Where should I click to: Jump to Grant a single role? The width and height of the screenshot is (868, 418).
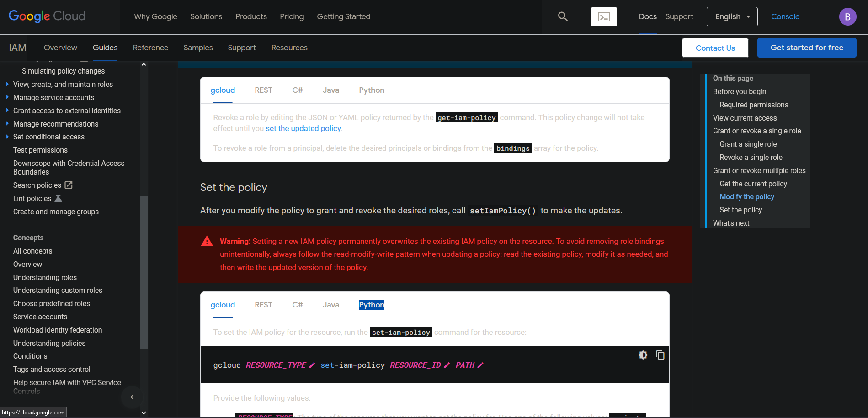[x=748, y=144]
